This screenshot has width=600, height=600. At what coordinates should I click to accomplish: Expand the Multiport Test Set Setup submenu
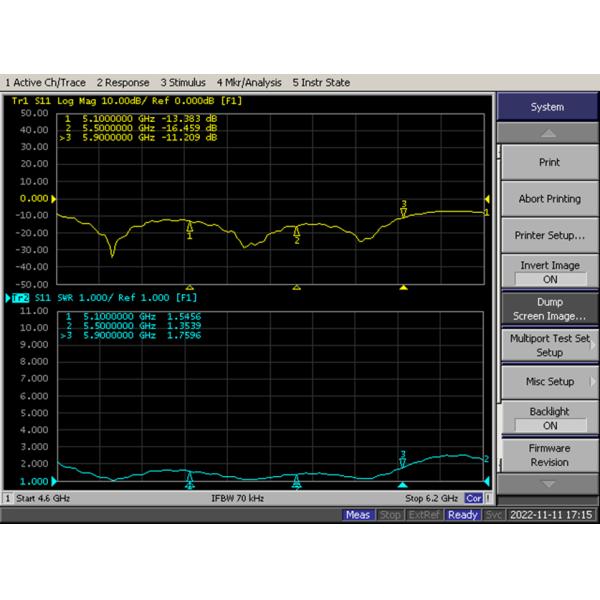coord(549,345)
